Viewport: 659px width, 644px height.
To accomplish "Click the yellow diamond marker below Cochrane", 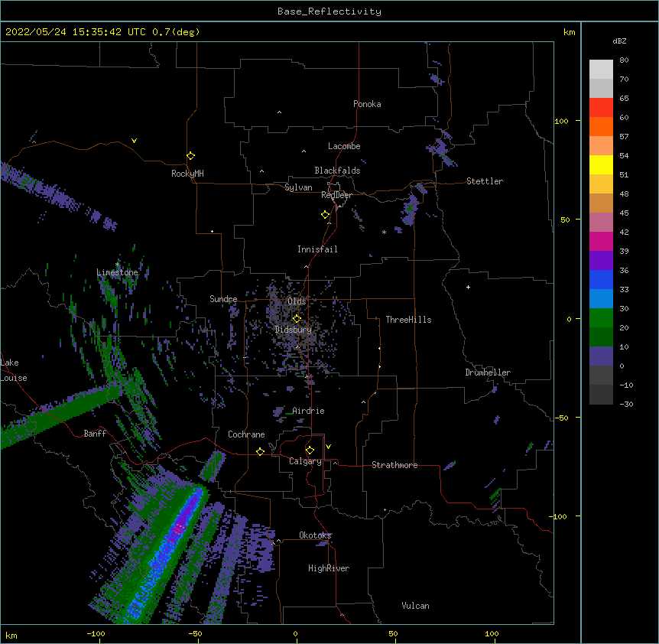I will [261, 451].
